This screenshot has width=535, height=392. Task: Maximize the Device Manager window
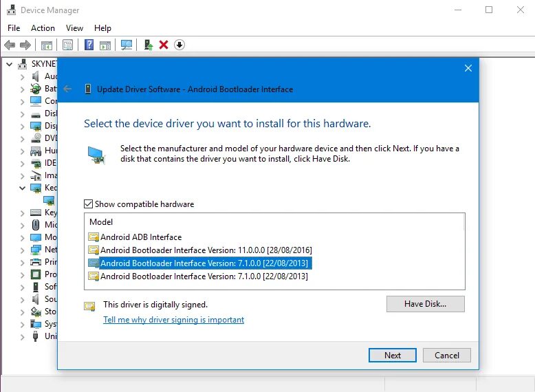[x=489, y=10]
